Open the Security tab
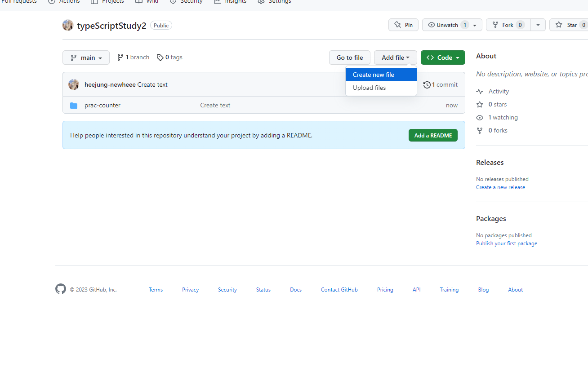Viewport: 588px width, 367px height. 186,2
